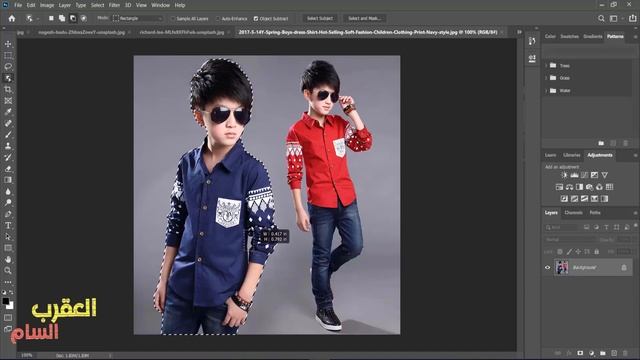Select the Move tool
Viewport: 640px width, 360px height.
pos(8,44)
